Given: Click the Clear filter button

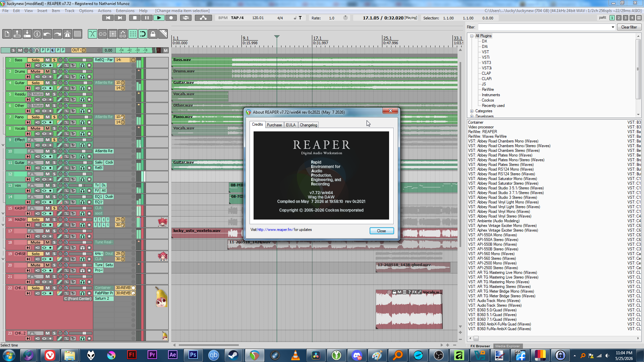Looking at the screenshot, I should point(629,27).
